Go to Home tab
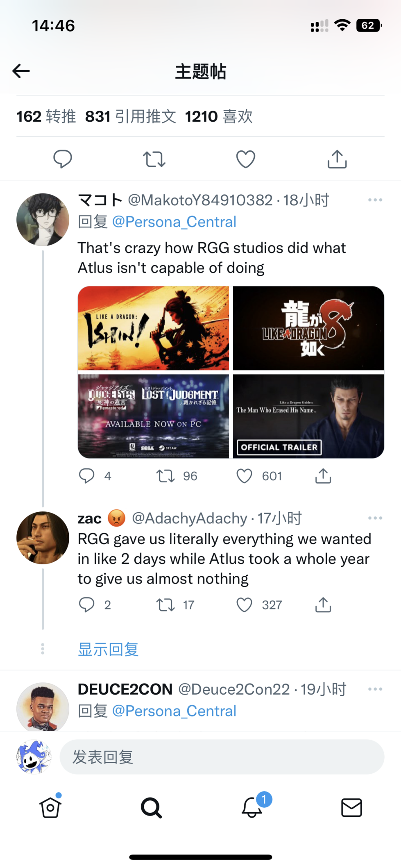The height and width of the screenshot is (868, 401). click(x=50, y=807)
